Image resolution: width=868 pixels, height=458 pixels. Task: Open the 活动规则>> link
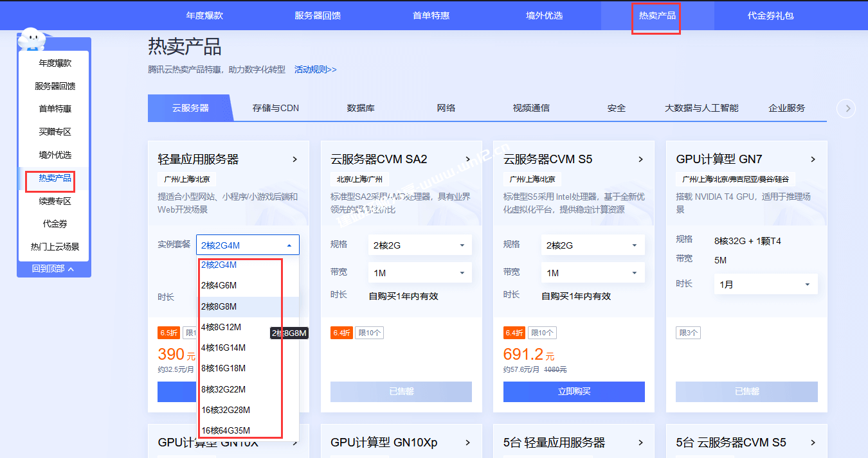click(315, 69)
